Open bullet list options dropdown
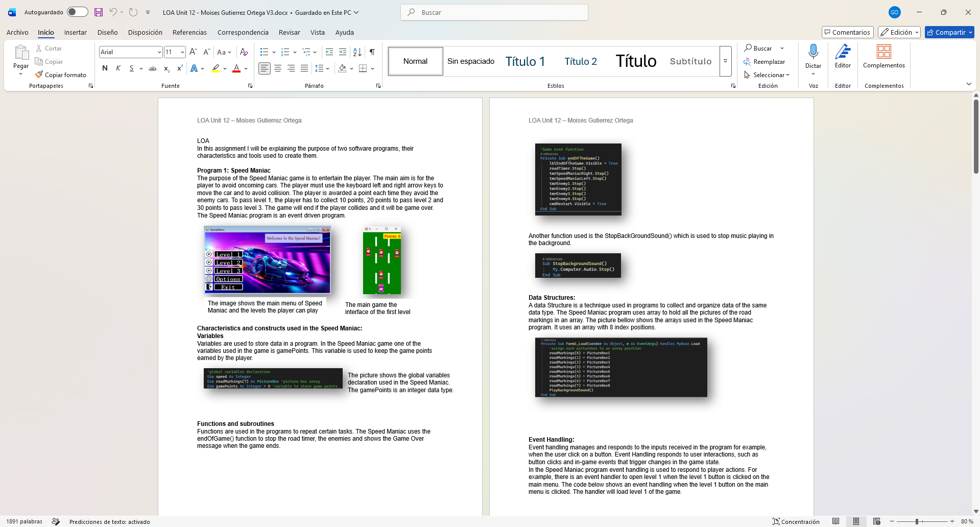Screen dimensions: 980x527 click(274, 52)
